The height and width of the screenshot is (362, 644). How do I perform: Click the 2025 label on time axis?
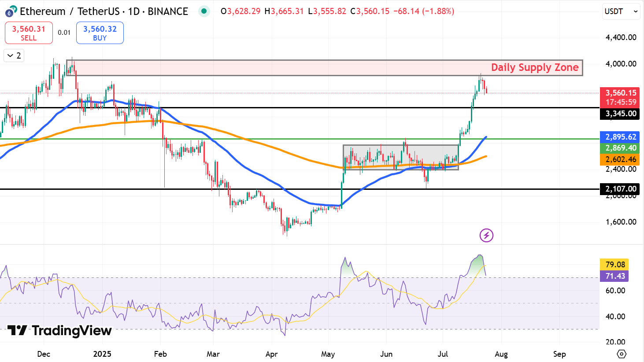pyautogui.click(x=102, y=354)
